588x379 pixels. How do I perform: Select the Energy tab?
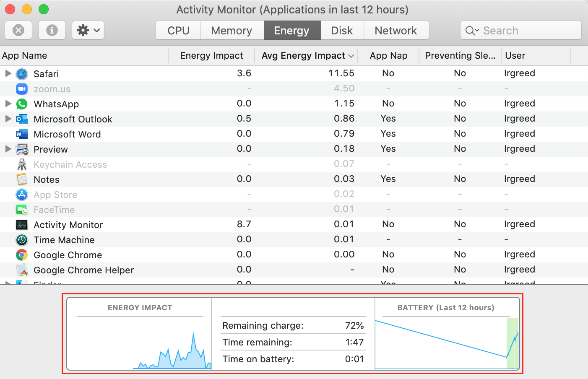tap(292, 31)
